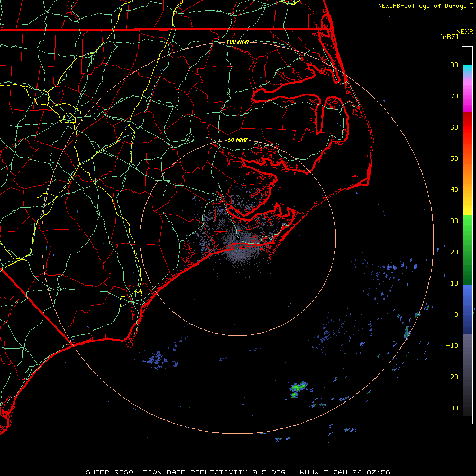Click the 0 value on the dBZ scale
The width and height of the screenshot is (476, 476).
point(456,315)
